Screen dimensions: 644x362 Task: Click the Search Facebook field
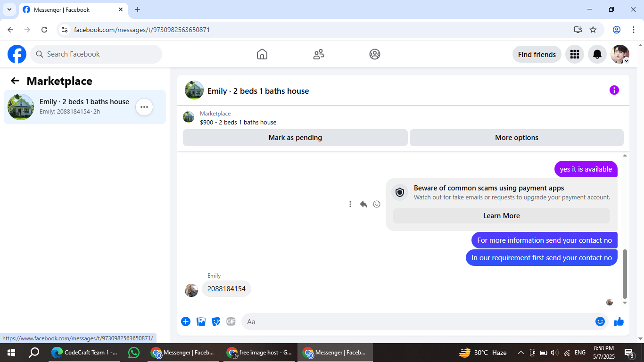(96, 54)
